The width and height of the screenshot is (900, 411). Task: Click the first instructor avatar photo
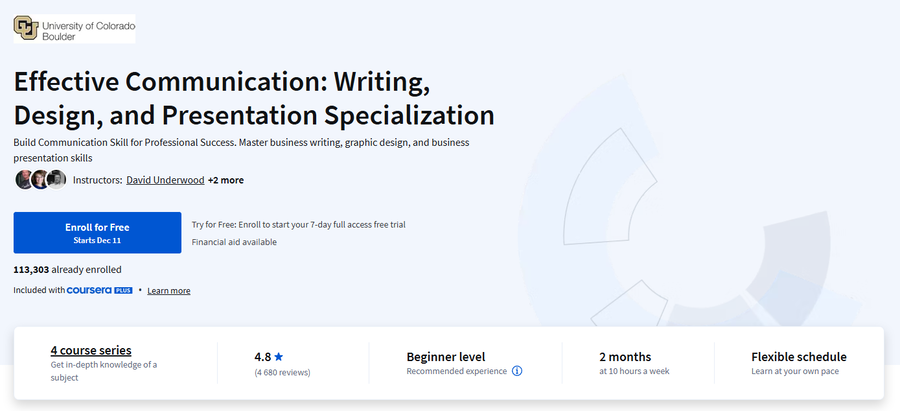[x=24, y=180]
